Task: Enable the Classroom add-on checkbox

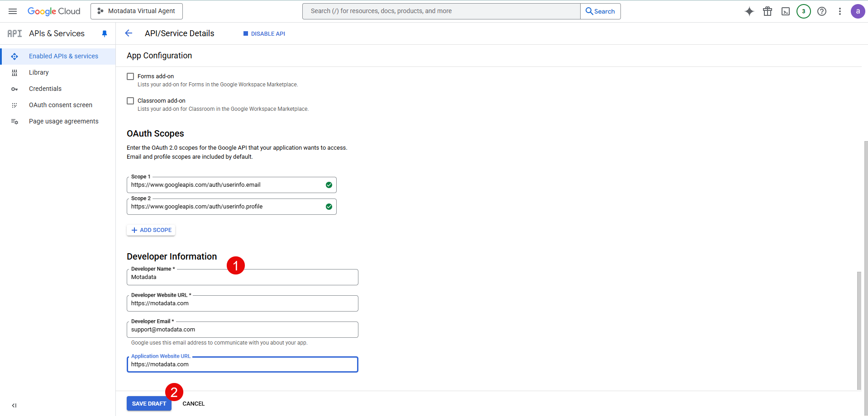Action: click(130, 100)
